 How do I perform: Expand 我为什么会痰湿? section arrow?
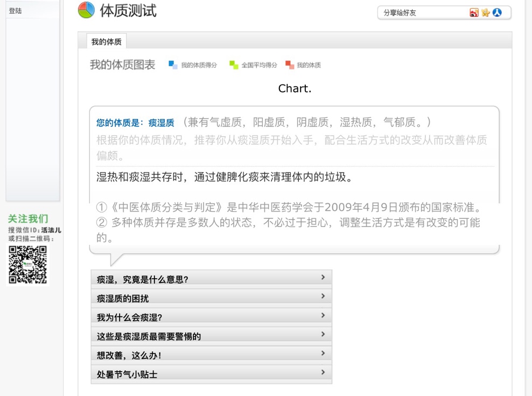(x=323, y=316)
